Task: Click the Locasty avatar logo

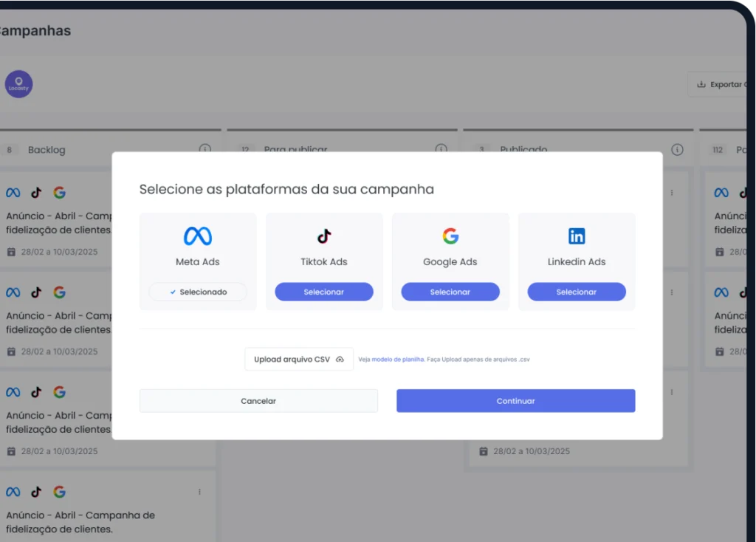Action: pos(18,84)
